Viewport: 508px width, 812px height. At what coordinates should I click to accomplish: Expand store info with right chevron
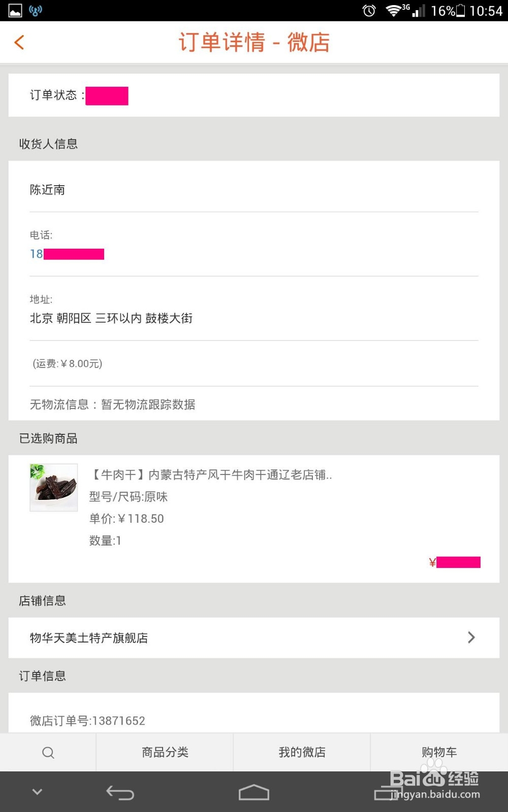point(471,637)
